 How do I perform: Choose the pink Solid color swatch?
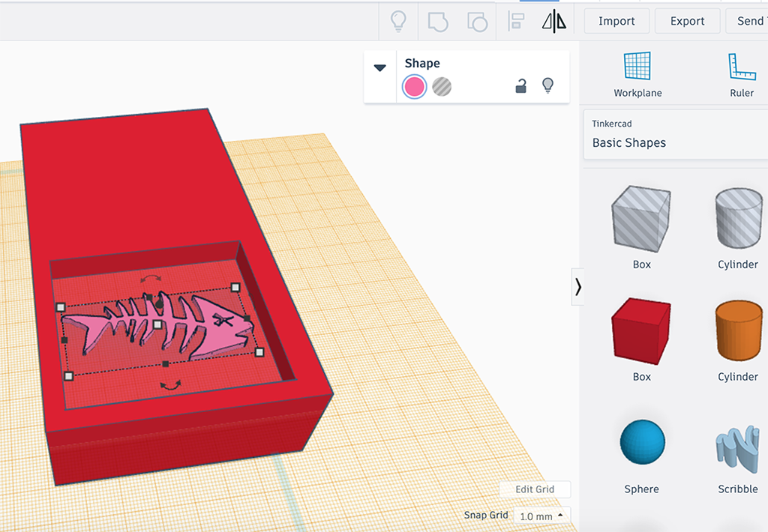[x=414, y=87]
